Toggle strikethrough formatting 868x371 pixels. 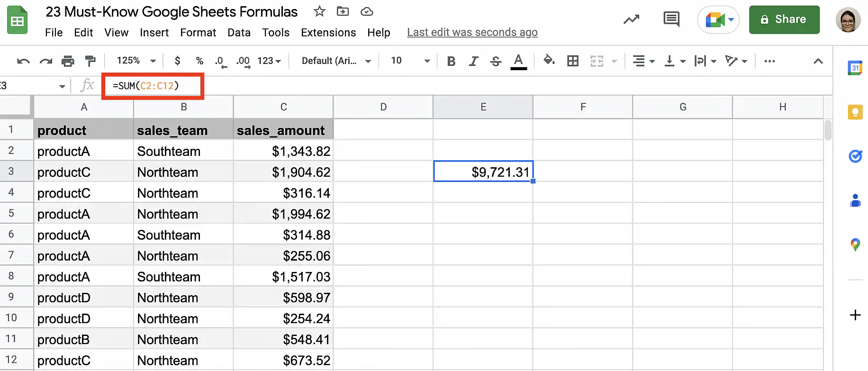click(496, 61)
